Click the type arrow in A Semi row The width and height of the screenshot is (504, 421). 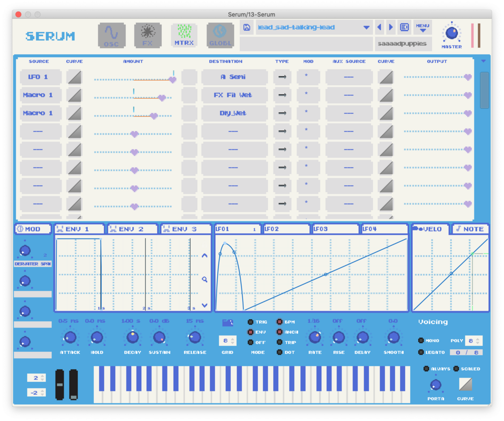tap(282, 77)
